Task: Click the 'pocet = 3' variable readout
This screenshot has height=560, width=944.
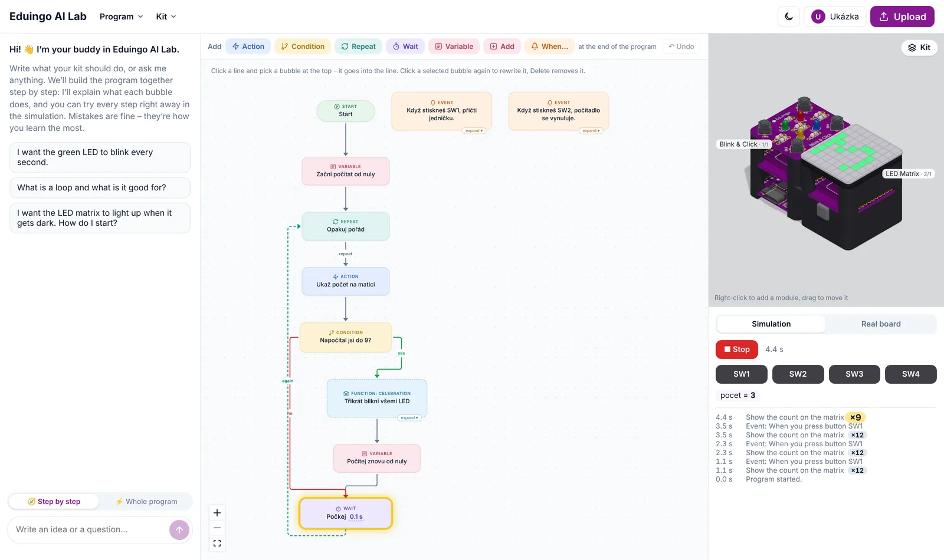Action: [737, 396]
